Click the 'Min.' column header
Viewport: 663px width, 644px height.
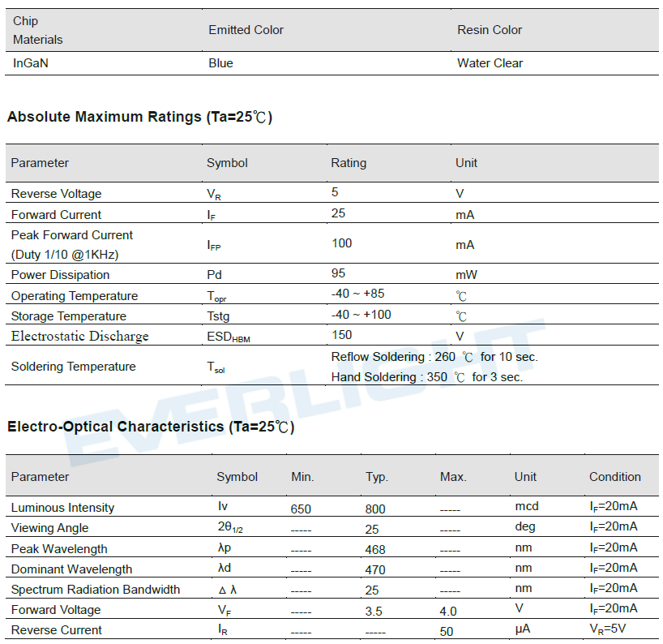(x=302, y=477)
